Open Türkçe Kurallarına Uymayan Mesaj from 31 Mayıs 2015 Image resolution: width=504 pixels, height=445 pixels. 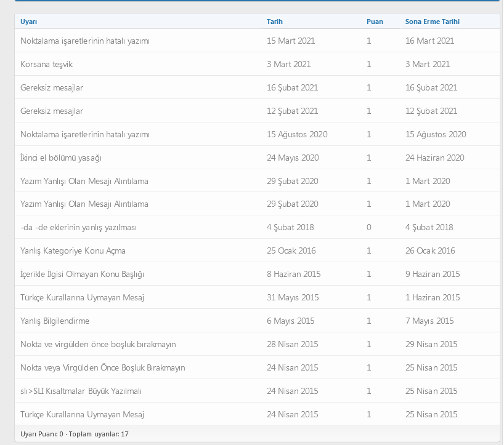tap(82, 297)
